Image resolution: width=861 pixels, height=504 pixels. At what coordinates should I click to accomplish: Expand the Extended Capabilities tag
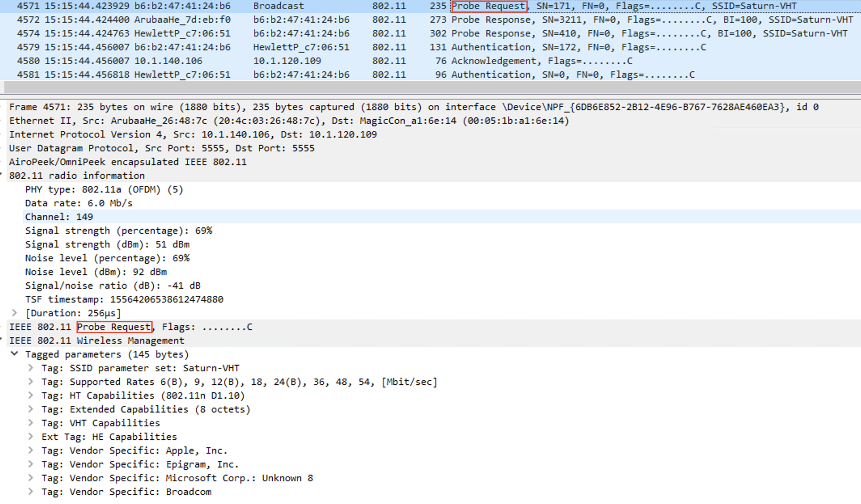pos(30,409)
